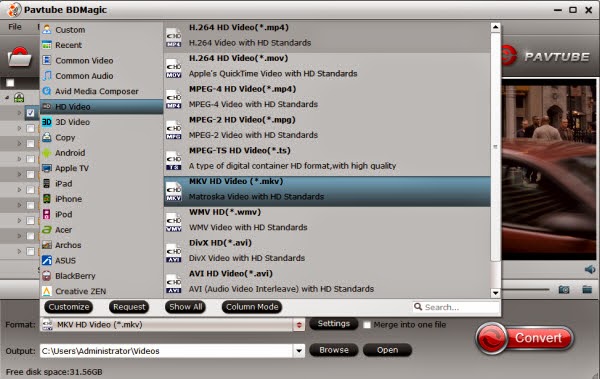Open the Format dropdown arrow

[x=299, y=325]
